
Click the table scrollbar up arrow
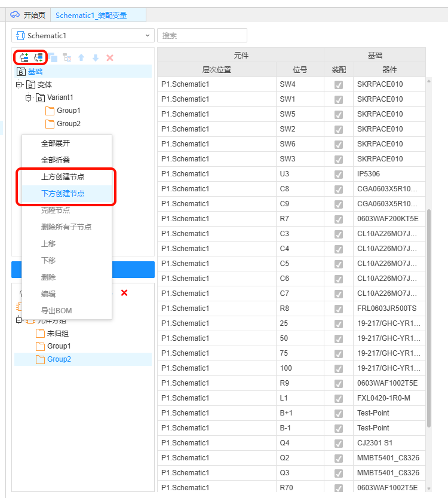tap(429, 81)
